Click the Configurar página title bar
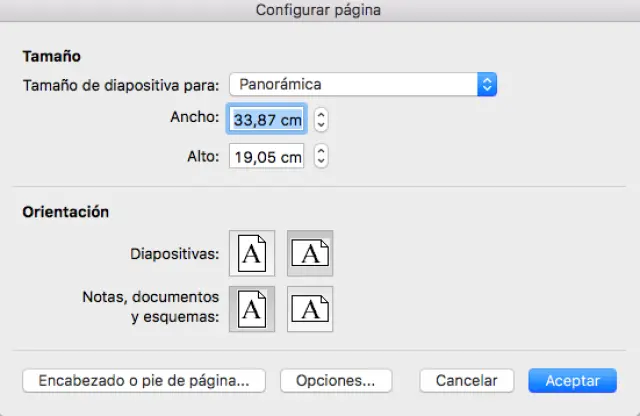640x416 pixels. (318, 10)
